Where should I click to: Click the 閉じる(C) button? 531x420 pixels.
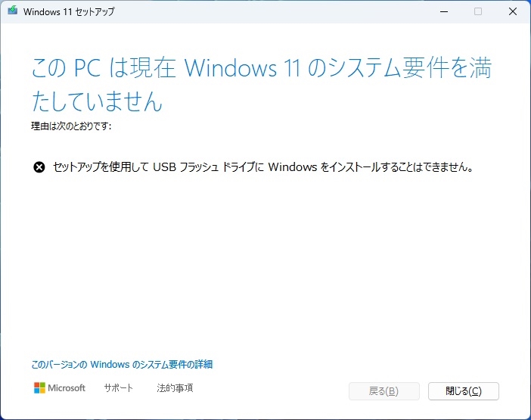463,391
